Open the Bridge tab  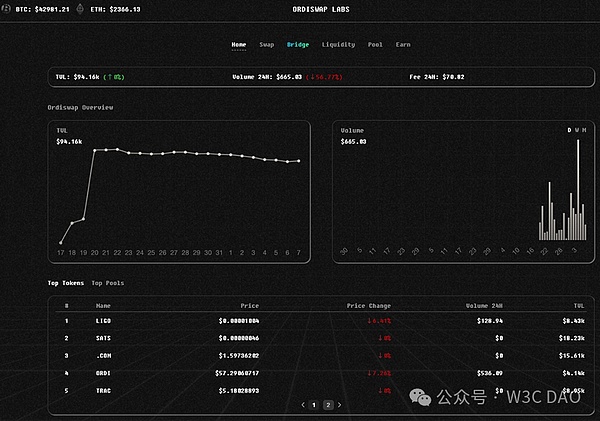(298, 45)
